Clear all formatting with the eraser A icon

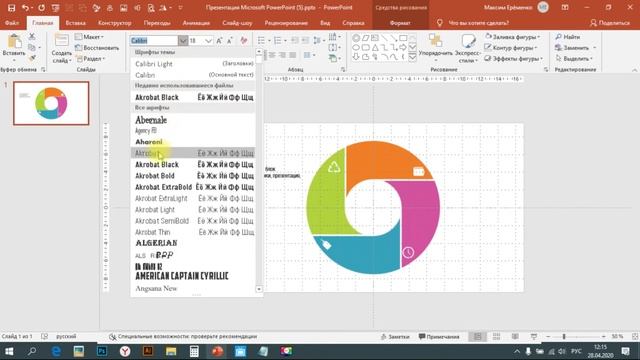coord(244,40)
